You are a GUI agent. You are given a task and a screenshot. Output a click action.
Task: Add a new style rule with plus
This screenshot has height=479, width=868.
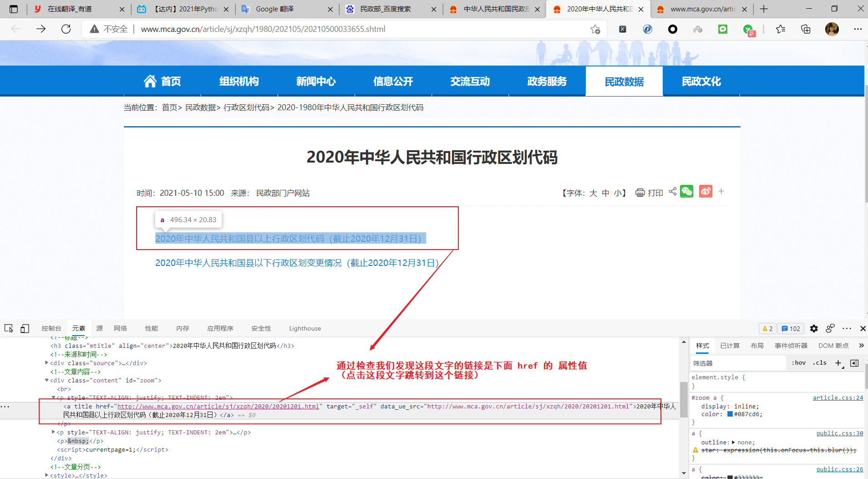(838, 363)
